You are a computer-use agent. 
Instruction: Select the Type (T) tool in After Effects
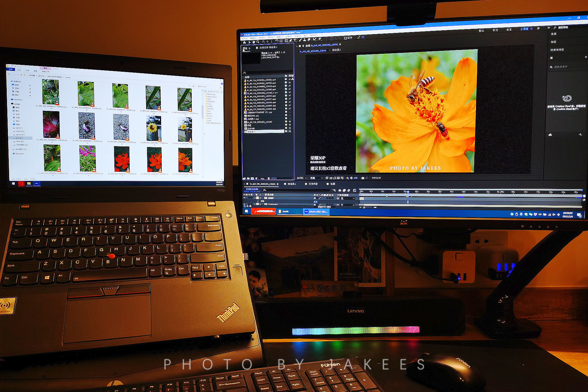point(295,40)
